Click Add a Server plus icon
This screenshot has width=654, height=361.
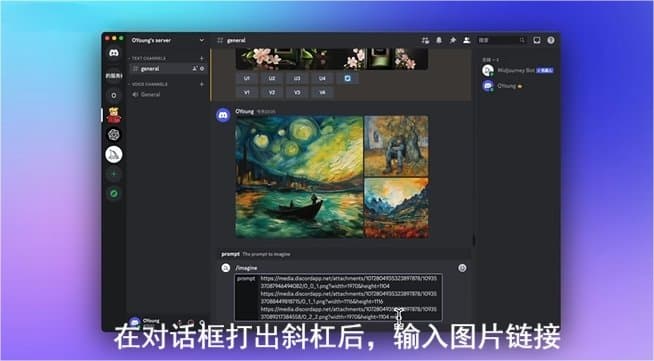click(x=113, y=174)
